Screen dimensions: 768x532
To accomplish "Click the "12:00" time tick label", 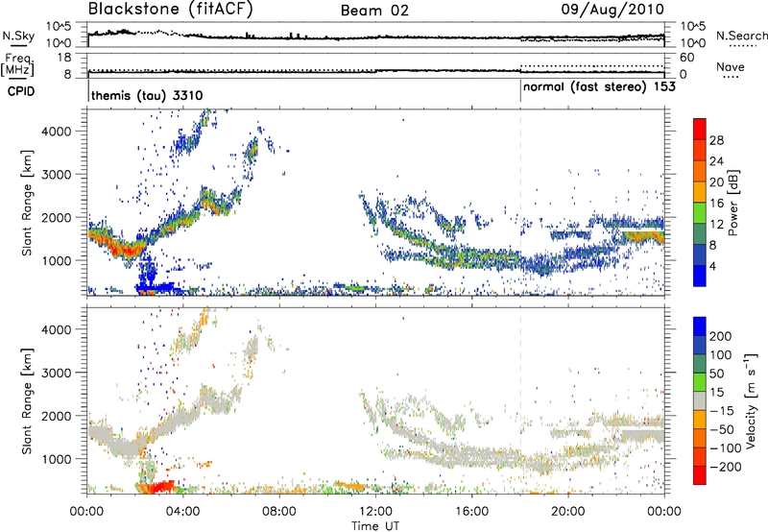I will point(375,512).
